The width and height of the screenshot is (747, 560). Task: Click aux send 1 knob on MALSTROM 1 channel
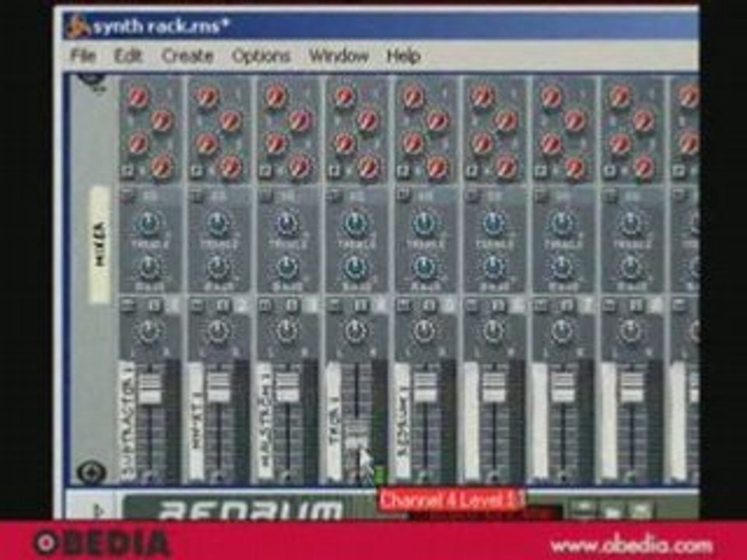pos(275,98)
